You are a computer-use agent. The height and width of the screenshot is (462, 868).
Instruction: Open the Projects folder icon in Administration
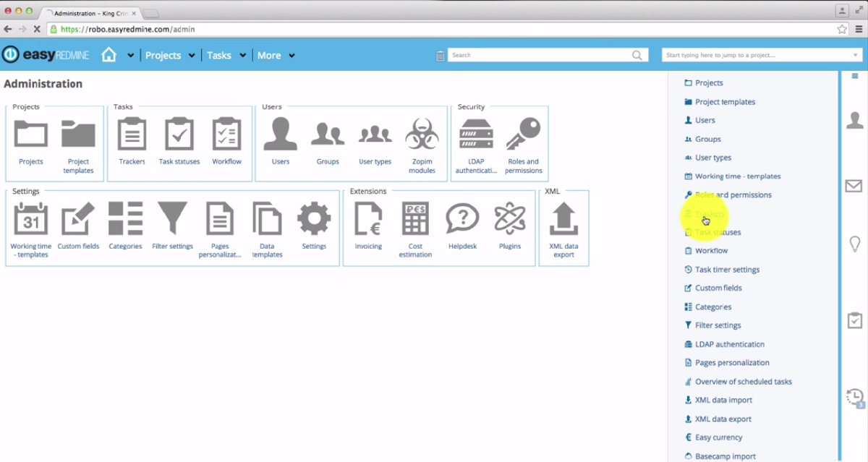point(31,134)
